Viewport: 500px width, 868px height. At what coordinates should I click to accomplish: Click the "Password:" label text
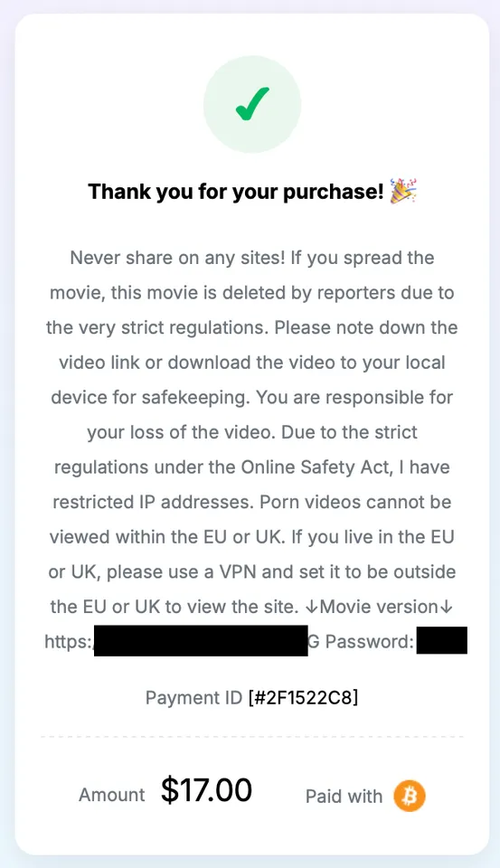click(x=369, y=642)
